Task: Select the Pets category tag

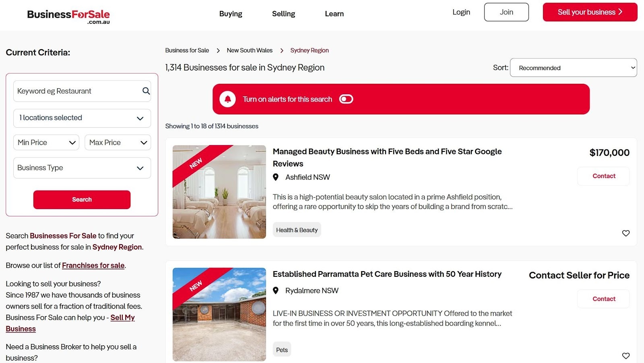Action: pos(282,349)
